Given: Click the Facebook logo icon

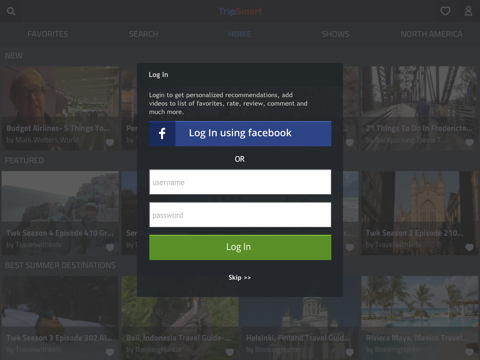Looking at the screenshot, I should (162, 133).
